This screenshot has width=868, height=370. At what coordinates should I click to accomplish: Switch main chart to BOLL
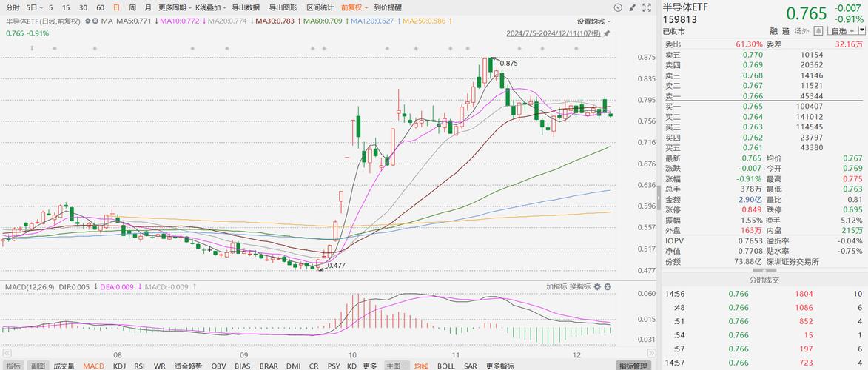tap(446, 366)
